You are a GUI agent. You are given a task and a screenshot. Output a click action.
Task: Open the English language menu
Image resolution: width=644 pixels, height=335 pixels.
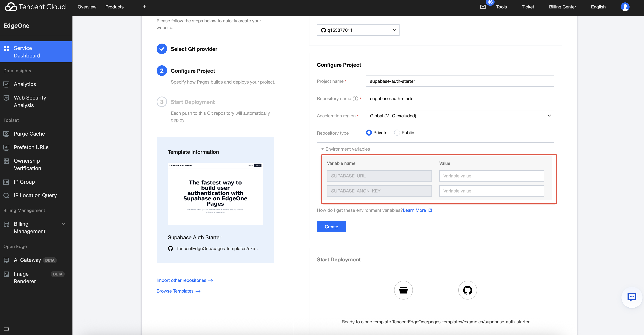point(598,7)
